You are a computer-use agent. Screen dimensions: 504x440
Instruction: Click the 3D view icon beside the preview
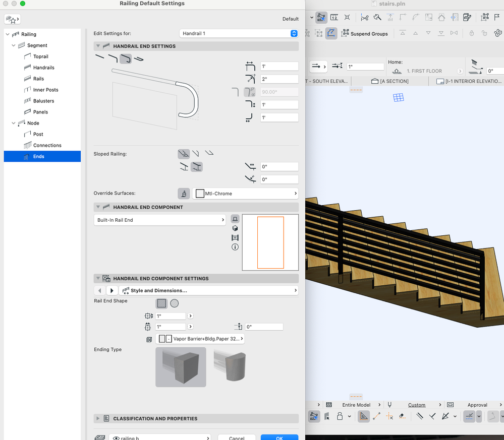tap(235, 228)
